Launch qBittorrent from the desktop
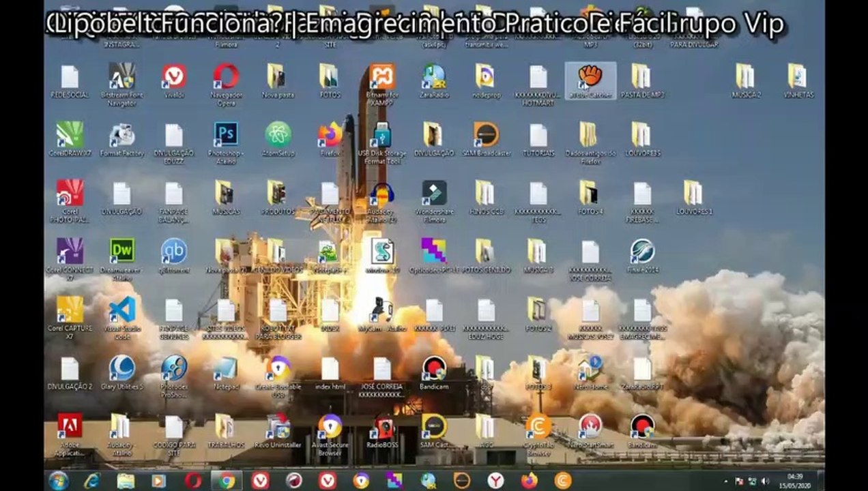This screenshot has height=491, width=868. (x=174, y=256)
